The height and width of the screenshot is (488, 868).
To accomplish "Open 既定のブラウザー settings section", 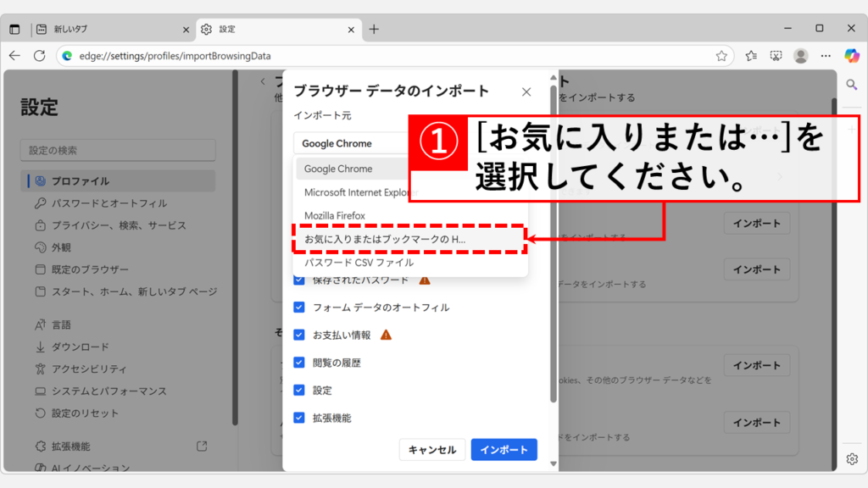I will tap(118, 269).
